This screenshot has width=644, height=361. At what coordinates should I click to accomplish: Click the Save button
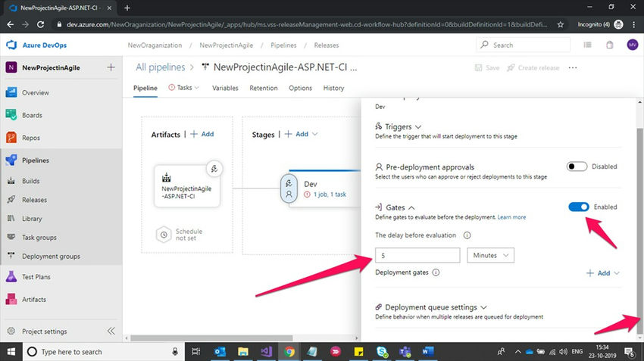click(x=487, y=67)
